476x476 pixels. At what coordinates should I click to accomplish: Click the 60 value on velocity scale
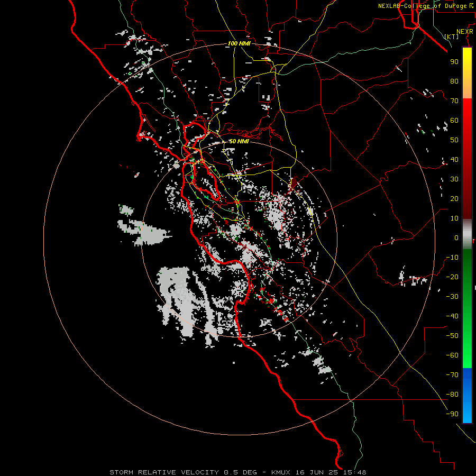tap(454, 121)
